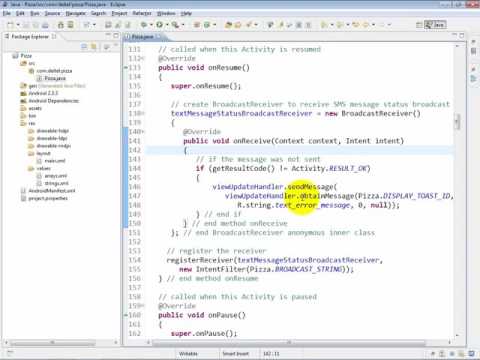The height and width of the screenshot is (360, 480).
Task: Select the Package Explorer view tab
Action: pos(30,36)
